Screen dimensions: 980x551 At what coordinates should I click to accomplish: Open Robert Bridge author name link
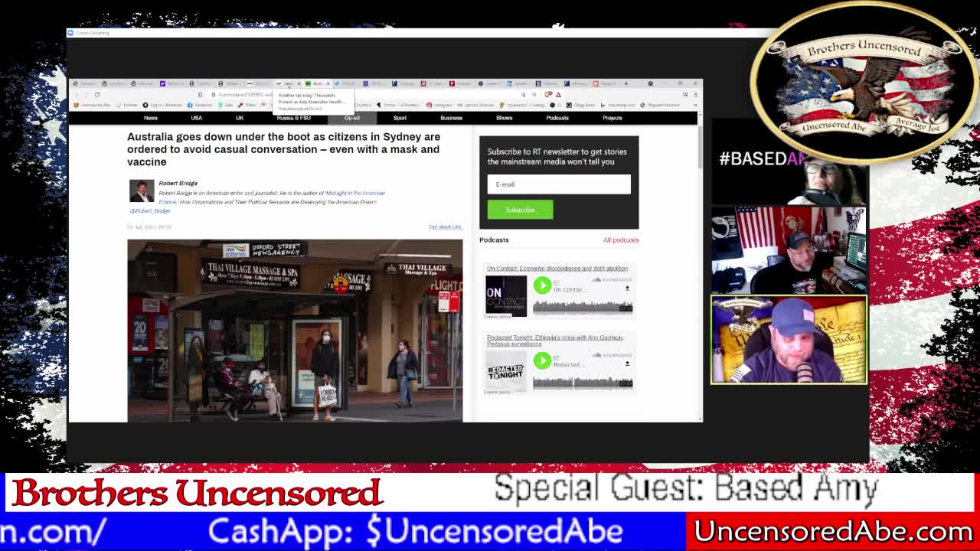(x=178, y=184)
